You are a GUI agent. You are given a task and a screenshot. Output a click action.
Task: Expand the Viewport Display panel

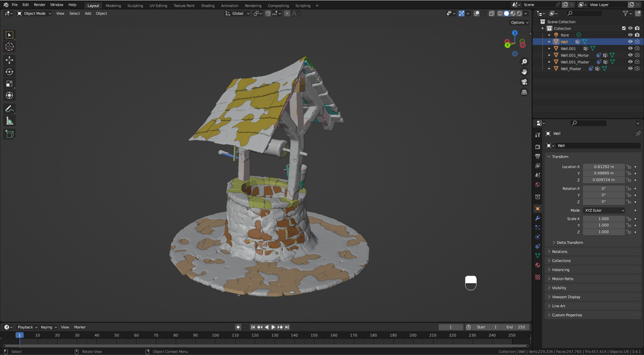pyautogui.click(x=566, y=297)
